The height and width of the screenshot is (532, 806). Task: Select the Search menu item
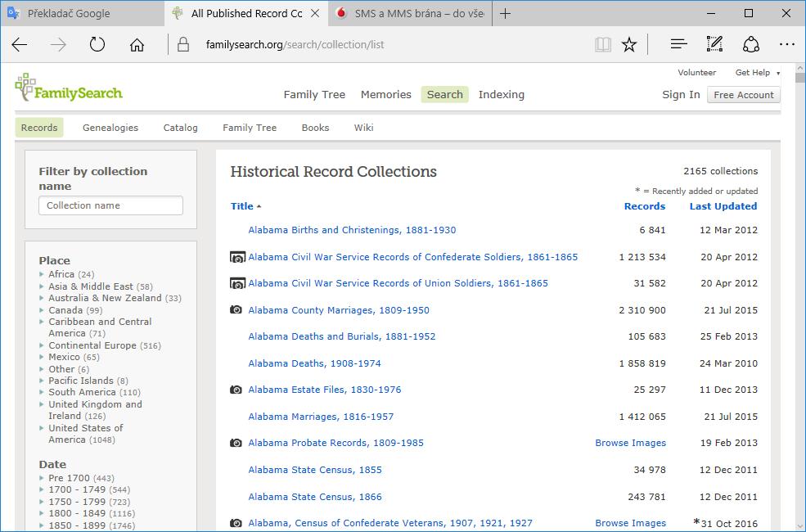click(444, 95)
